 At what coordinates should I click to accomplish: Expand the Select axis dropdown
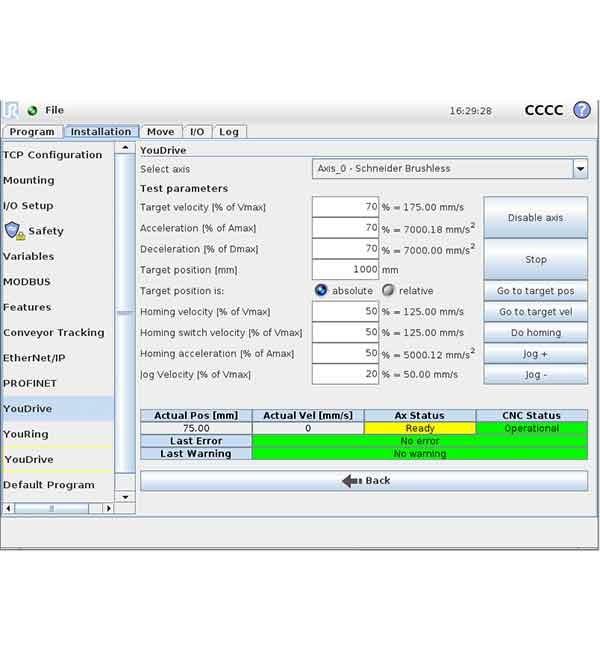pyautogui.click(x=580, y=169)
